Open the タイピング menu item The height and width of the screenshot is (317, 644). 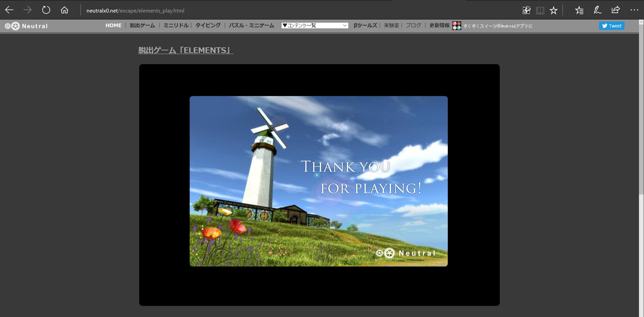(208, 26)
